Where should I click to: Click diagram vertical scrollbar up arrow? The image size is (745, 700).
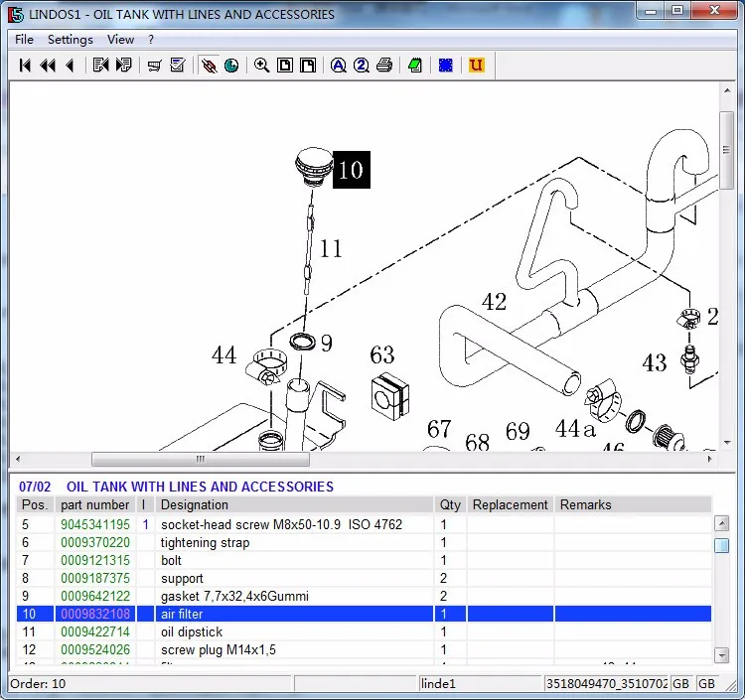tap(727, 90)
